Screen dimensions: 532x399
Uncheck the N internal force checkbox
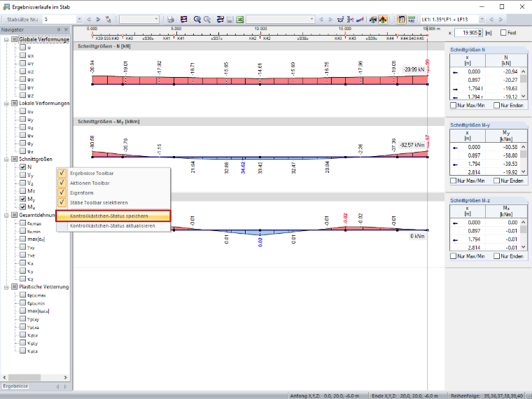[22, 167]
